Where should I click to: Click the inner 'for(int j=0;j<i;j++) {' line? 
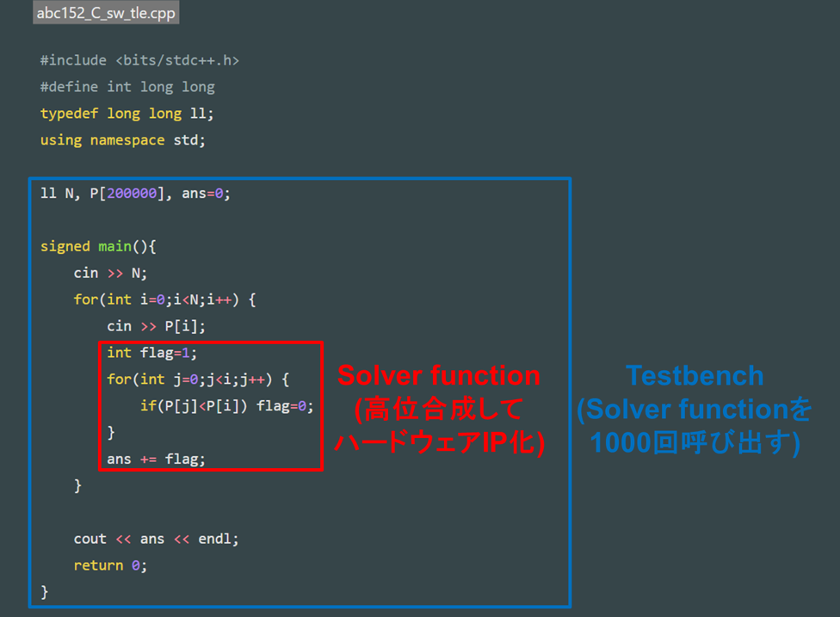click(198, 379)
